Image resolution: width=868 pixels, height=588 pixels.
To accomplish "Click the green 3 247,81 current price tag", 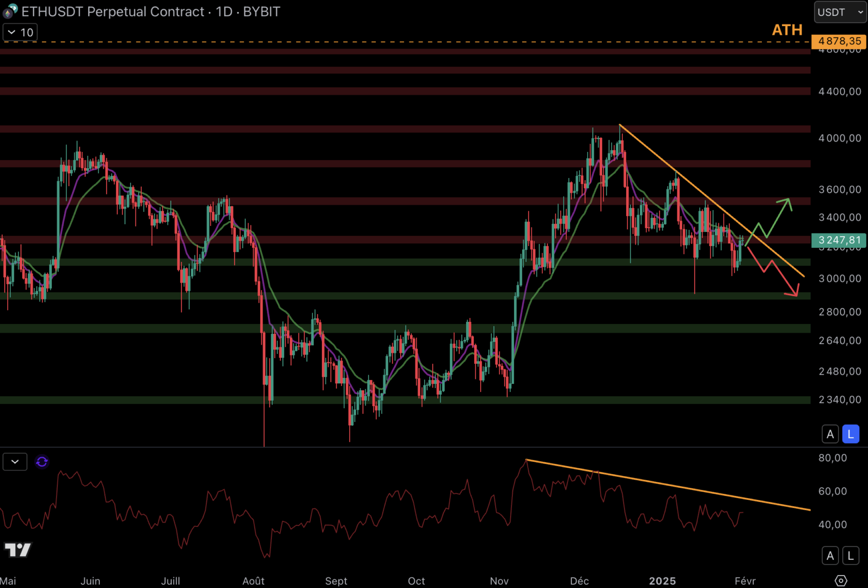I will click(839, 240).
